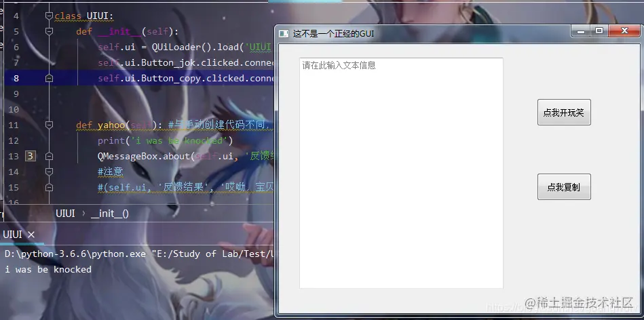The width and height of the screenshot is (644, 320).
Task: Select the UIUI run console tab
Action: [12, 235]
